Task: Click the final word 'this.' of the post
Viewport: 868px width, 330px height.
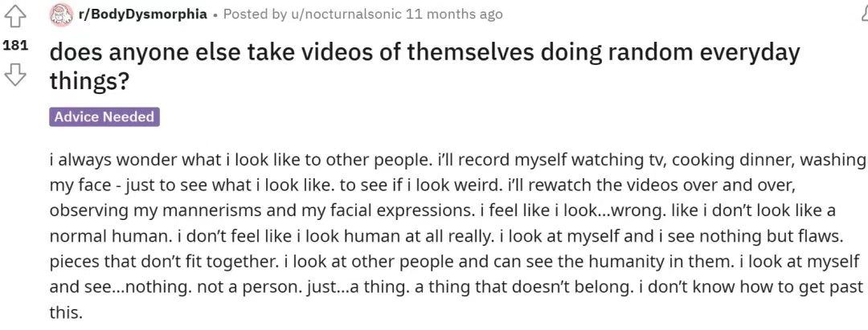Action: [x=66, y=312]
